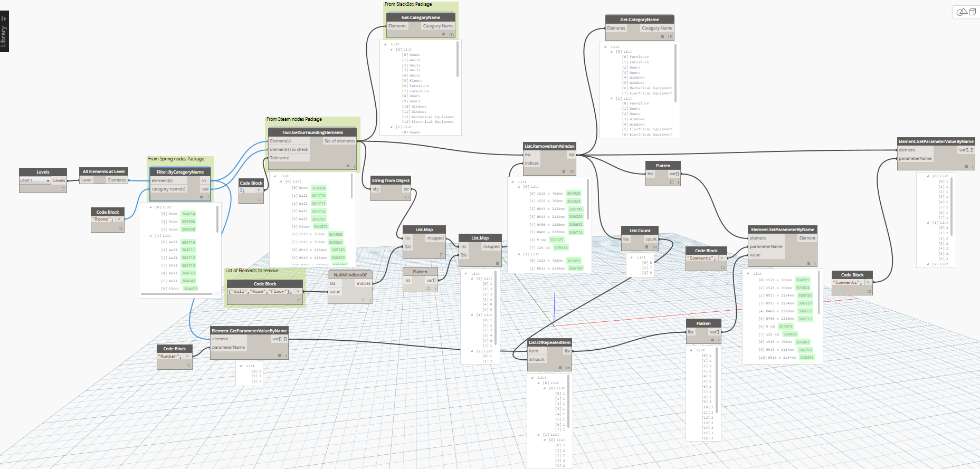Open the Library side panel
Viewport: 980px width, 469px height.
(4, 31)
